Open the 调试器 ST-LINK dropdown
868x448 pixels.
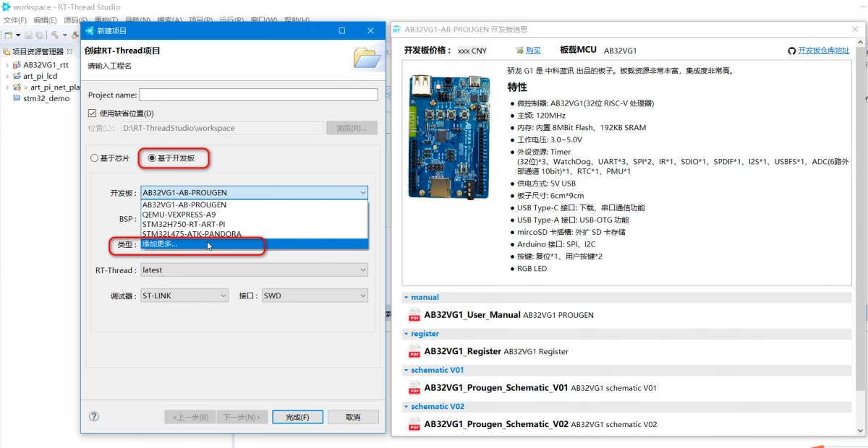(184, 296)
